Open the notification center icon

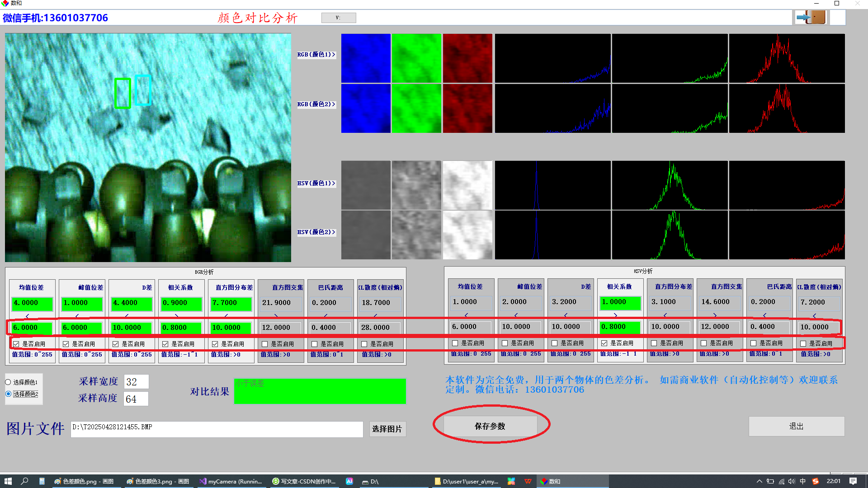[x=853, y=481]
